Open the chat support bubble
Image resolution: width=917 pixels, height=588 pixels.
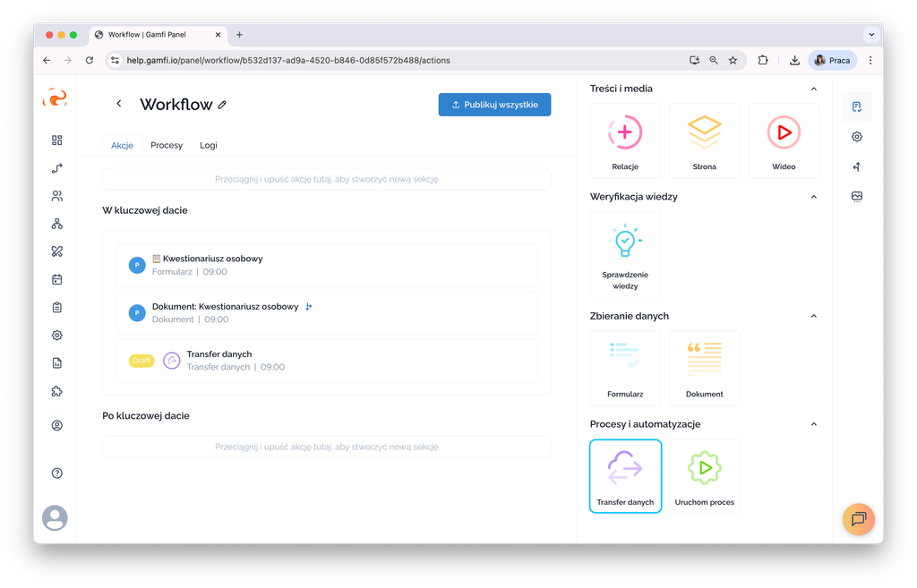pos(858,519)
